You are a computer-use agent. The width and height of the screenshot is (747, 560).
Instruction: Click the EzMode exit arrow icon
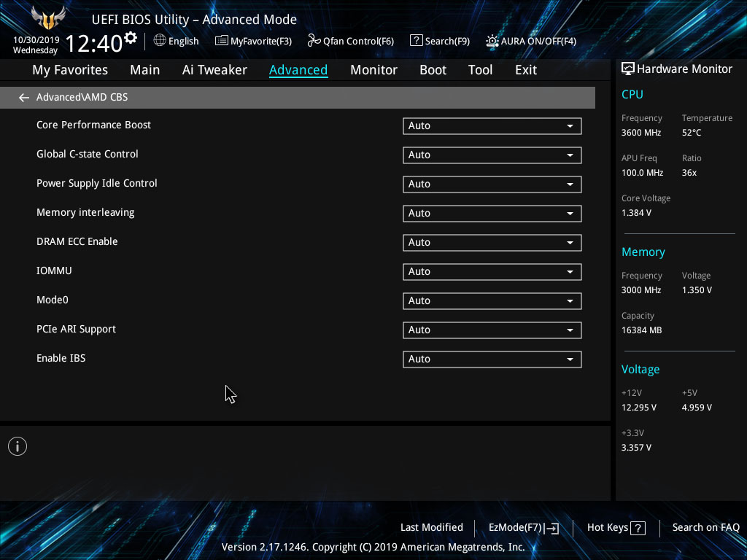551,528
